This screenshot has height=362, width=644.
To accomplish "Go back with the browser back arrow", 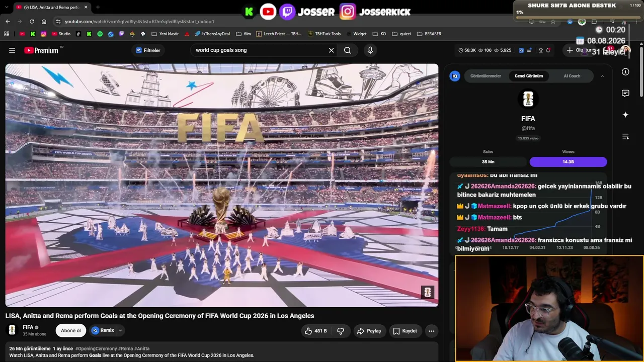I will tap(8, 22).
